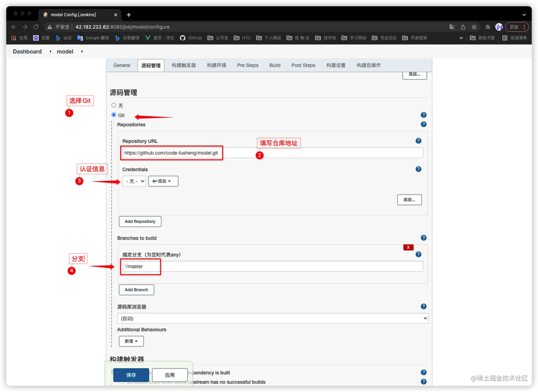Viewport: 538px width, 392px height.
Task: Open the 必应 bookmark
Action: [x=64, y=38]
